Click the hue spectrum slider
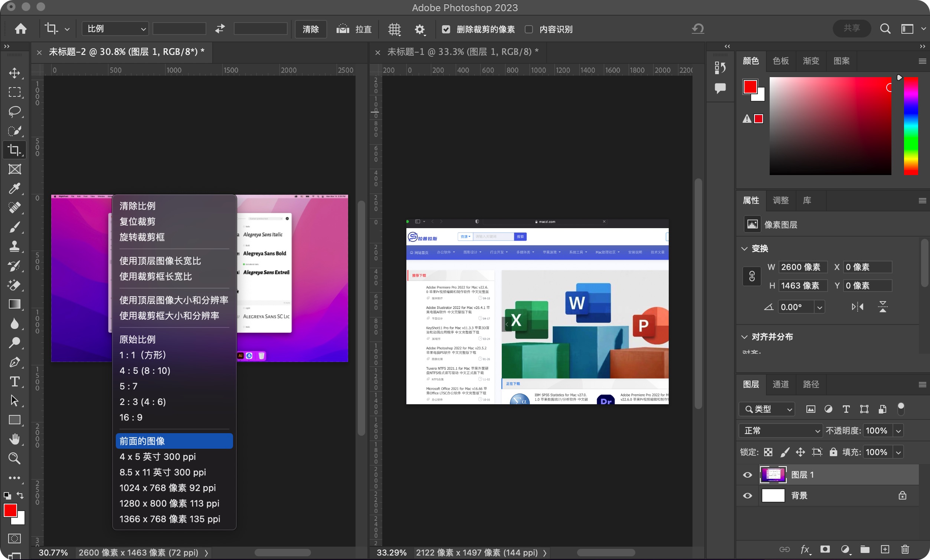The height and width of the screenshot is (560, 930). (911, 126)
